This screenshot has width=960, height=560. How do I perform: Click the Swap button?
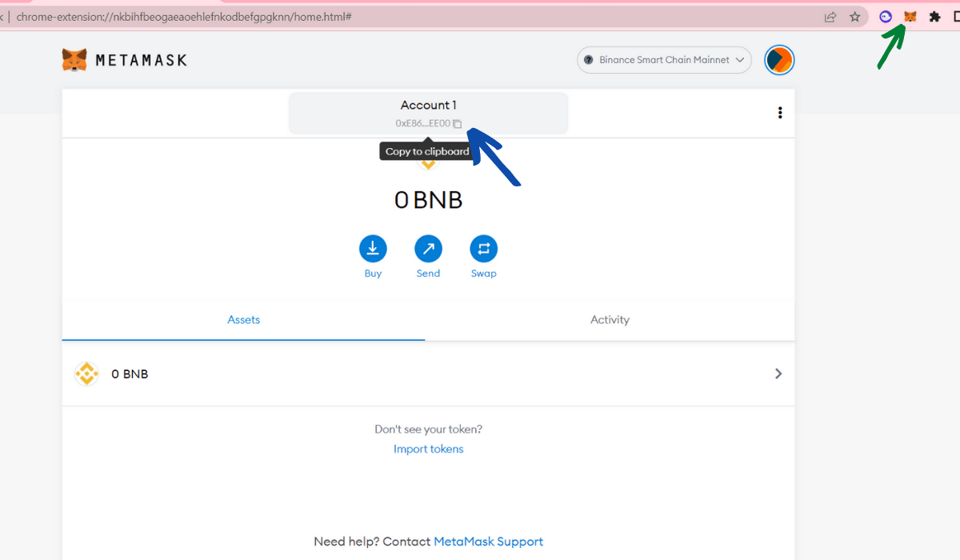(483, 258)
